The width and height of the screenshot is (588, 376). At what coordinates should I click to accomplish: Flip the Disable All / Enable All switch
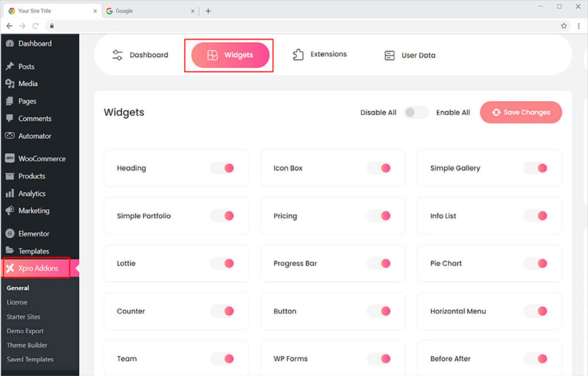pyautogui.click(x=416, y=113)
